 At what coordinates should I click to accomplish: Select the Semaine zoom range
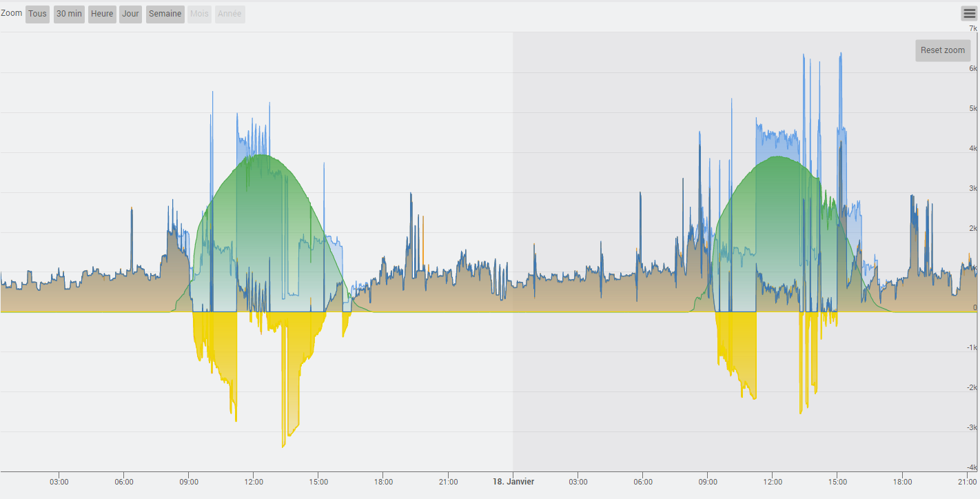[x=165, y=14]
